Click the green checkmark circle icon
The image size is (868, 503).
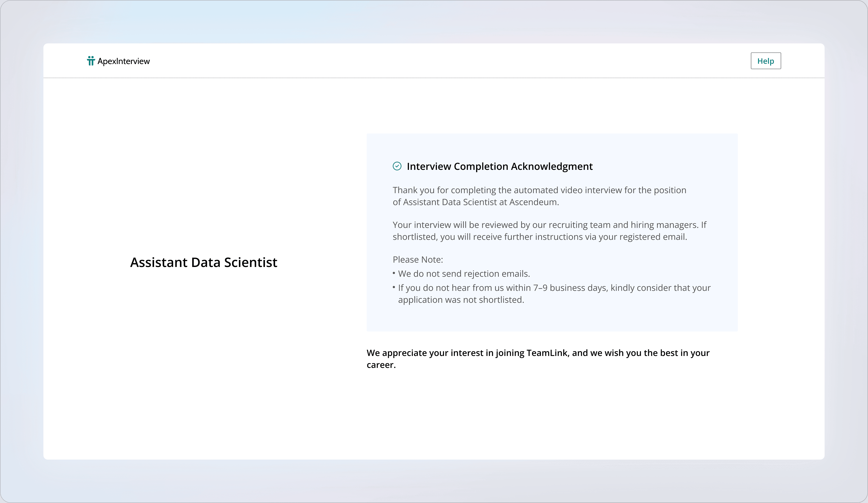click(x=397, y=166)
